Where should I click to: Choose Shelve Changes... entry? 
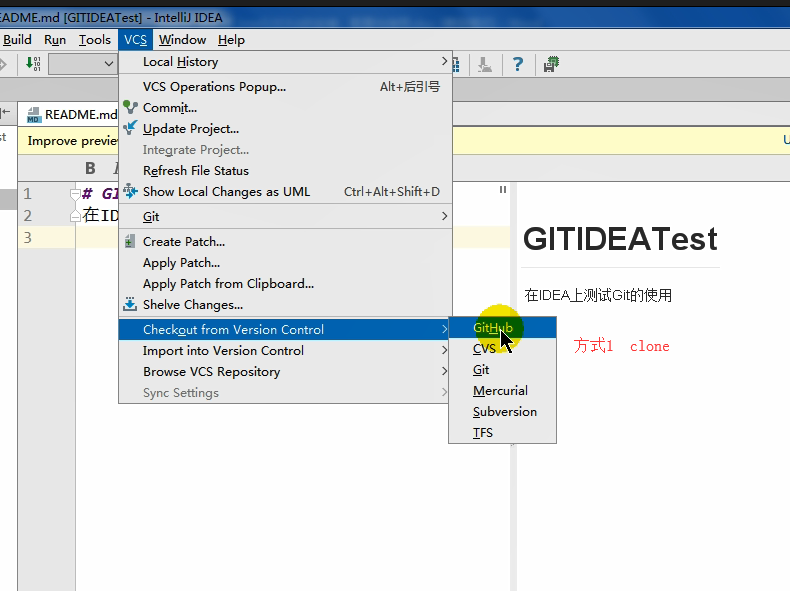[x=285, y=305]
